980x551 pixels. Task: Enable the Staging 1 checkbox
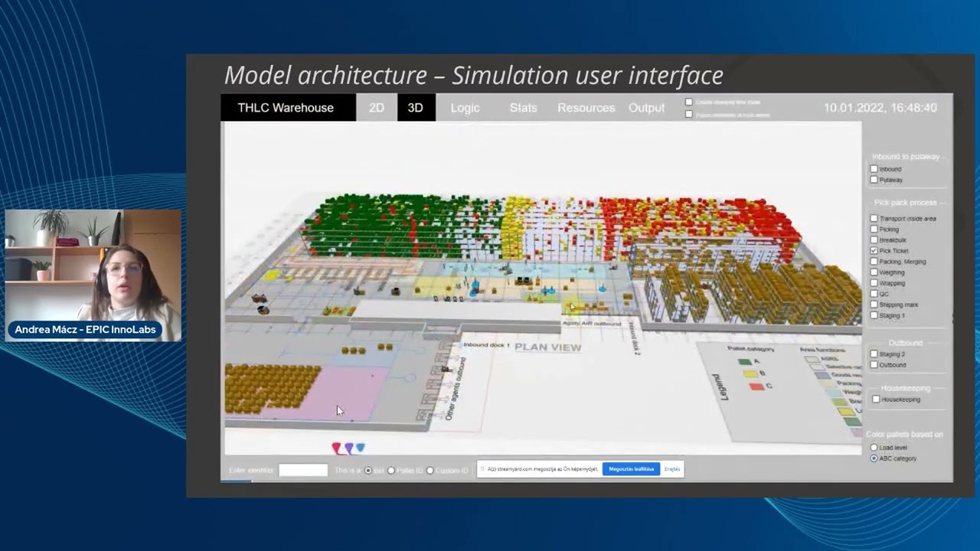(874, 315)
